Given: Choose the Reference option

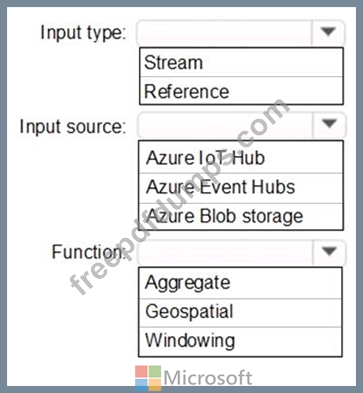Looking at the screenshot, I should 241,91.
